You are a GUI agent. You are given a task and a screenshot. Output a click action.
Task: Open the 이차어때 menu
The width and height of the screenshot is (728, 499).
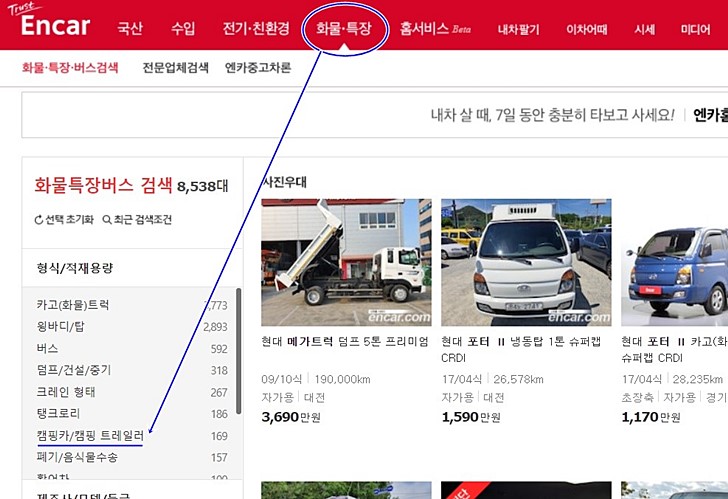coord(586,30)
